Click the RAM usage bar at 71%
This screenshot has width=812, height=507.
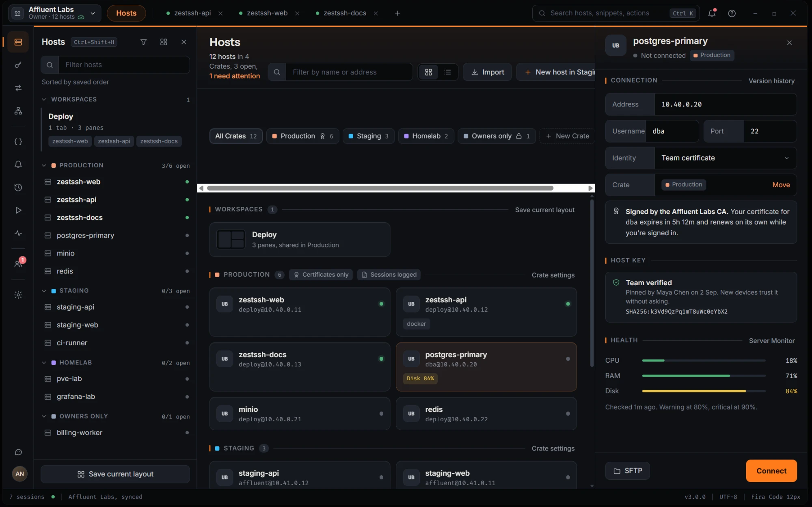coord(704,376)
